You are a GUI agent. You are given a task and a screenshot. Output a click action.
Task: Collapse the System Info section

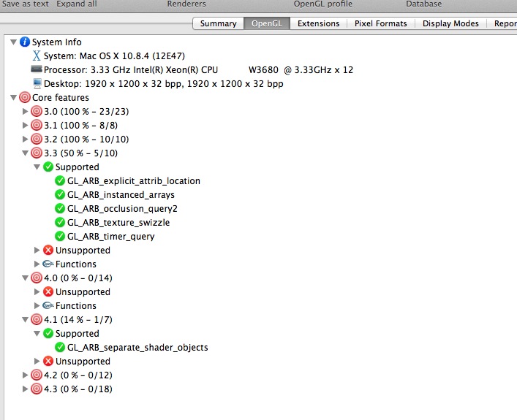pos(13,42)
